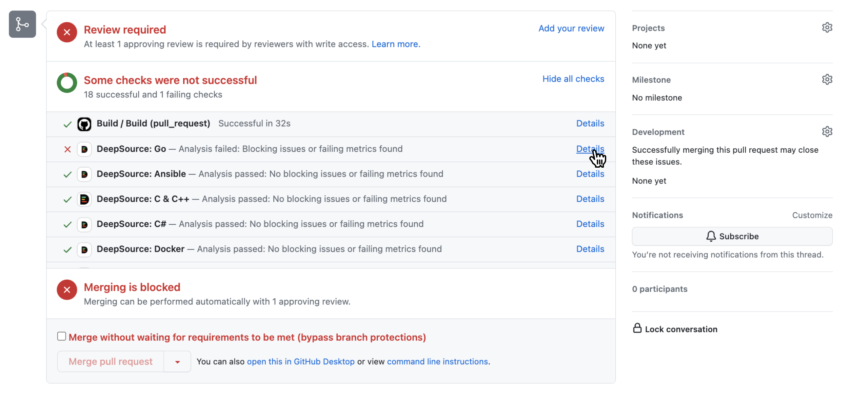The image size is (868, 393).
Task: Click the checks status donut indicator
Action: pos(67,83)
